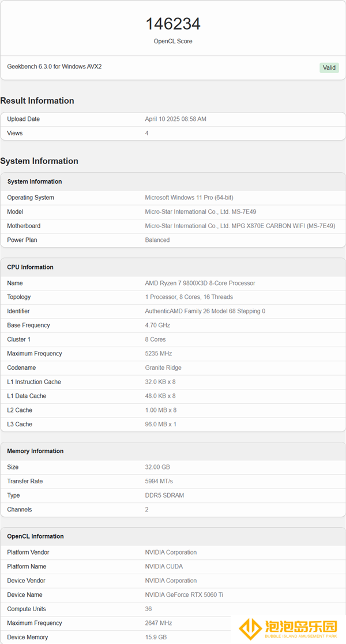Click the Channels value '2'
The image size is (346, 644).
tap(146, 509)
